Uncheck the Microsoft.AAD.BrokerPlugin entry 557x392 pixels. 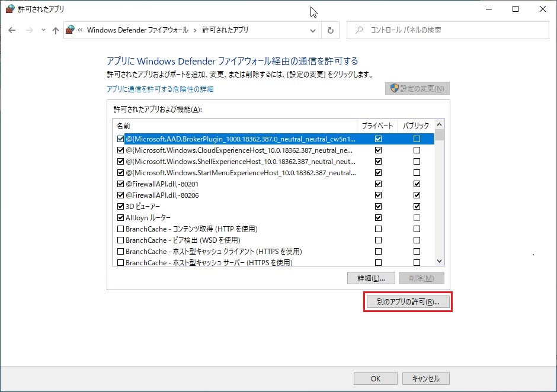pos(120,139)
